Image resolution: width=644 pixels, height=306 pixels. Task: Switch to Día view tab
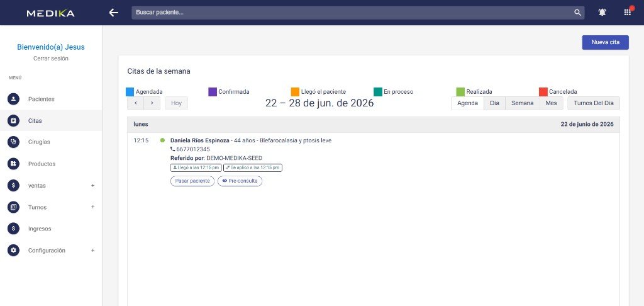494,103
